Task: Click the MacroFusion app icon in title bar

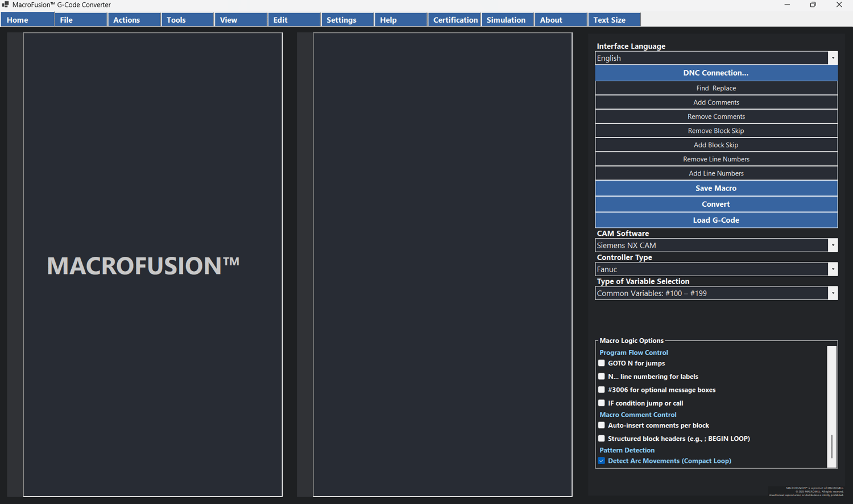Action: (5, 5)
